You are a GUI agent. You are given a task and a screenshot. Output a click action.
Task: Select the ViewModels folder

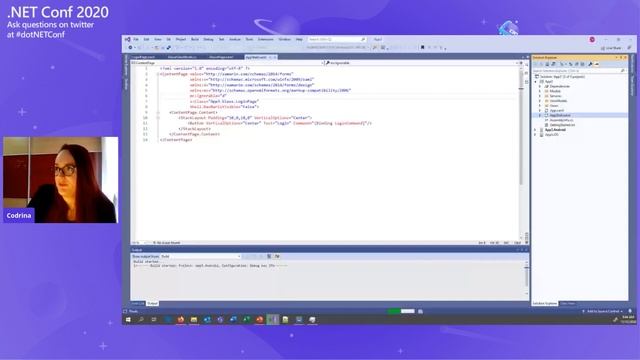tap(558, 101)
